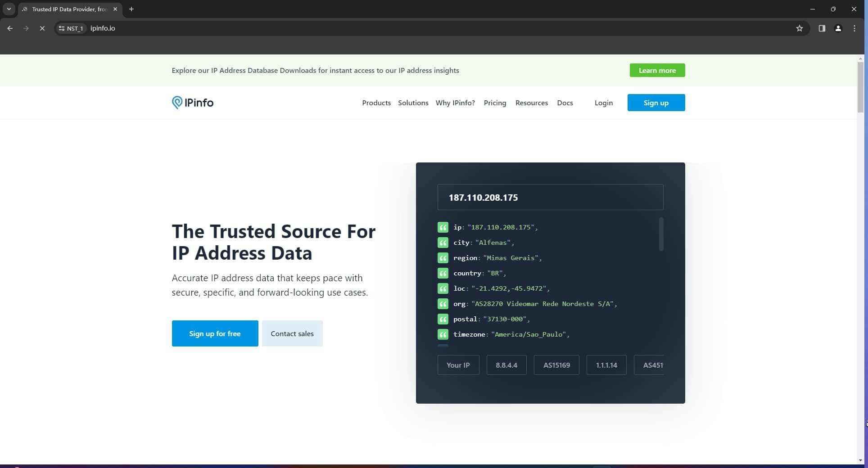The height and width of the screenshot is (468, 868).
Task: Click the Contact sales button
Action: point(292,333)
